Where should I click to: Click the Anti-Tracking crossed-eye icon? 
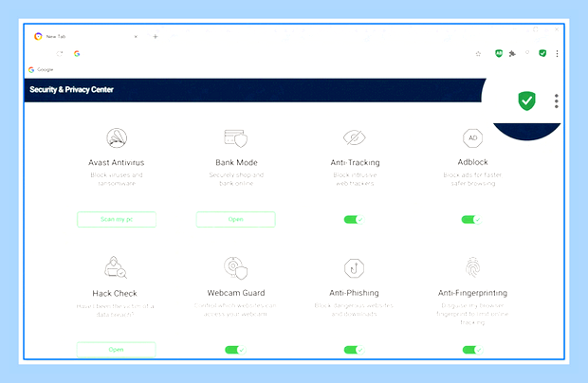(355, 137)
